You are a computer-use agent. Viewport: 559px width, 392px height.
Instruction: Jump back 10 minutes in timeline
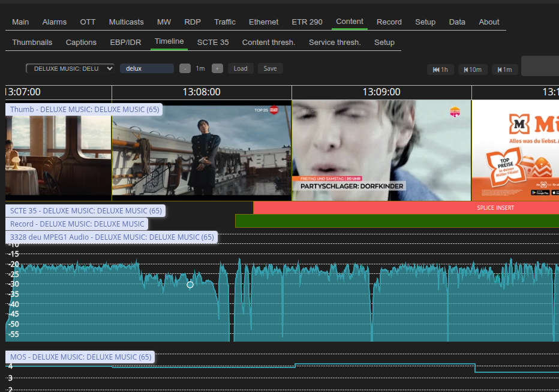pyautogui.click(x=473, y=70)
